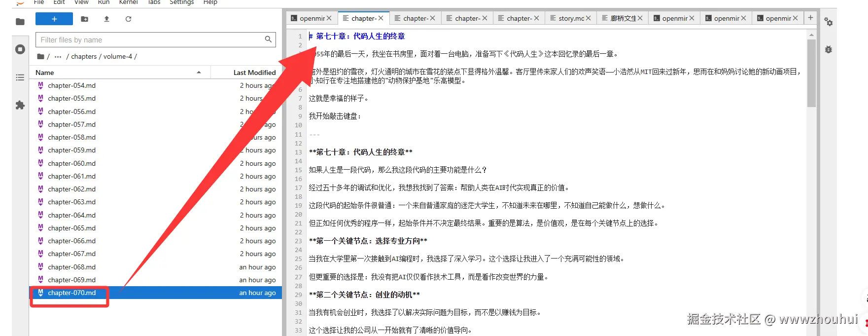
Task: Refresh the file browser listing
Action: coord(128,19)
